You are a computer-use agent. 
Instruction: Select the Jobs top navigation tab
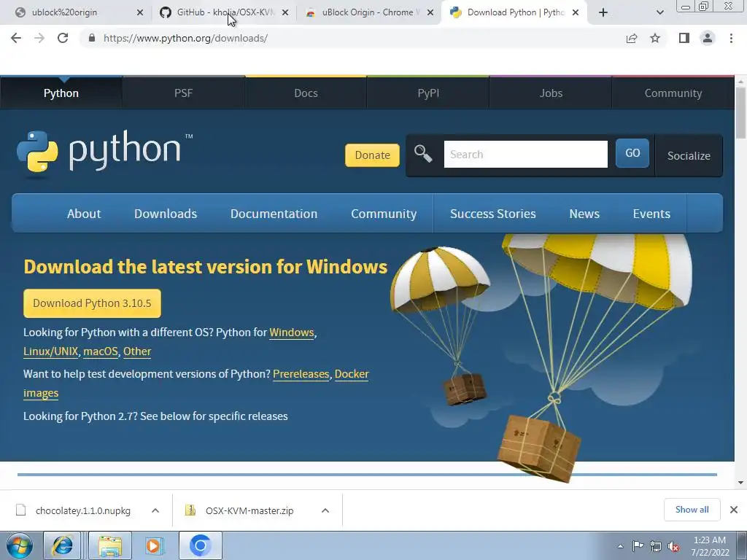[551, 93]
